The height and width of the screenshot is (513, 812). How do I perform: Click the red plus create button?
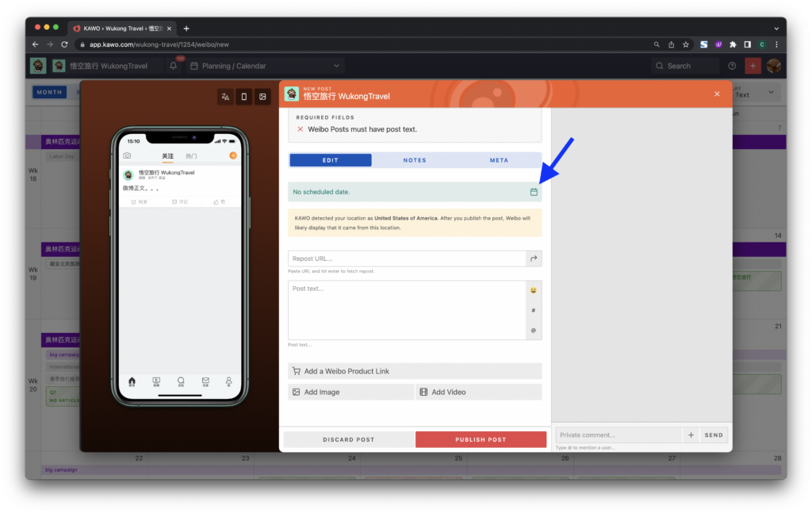(753, 66)
